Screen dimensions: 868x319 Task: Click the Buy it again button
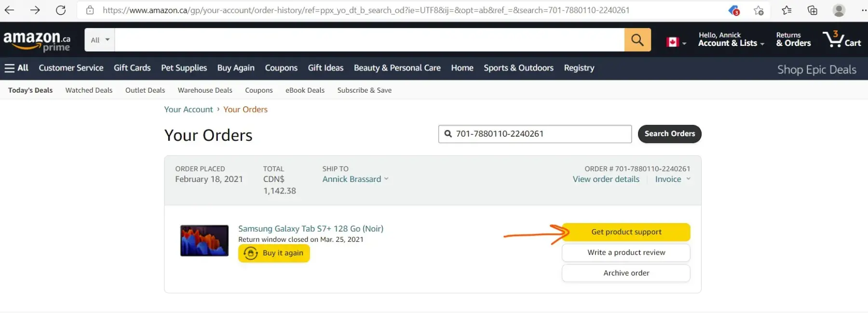[x=274, y=253]
